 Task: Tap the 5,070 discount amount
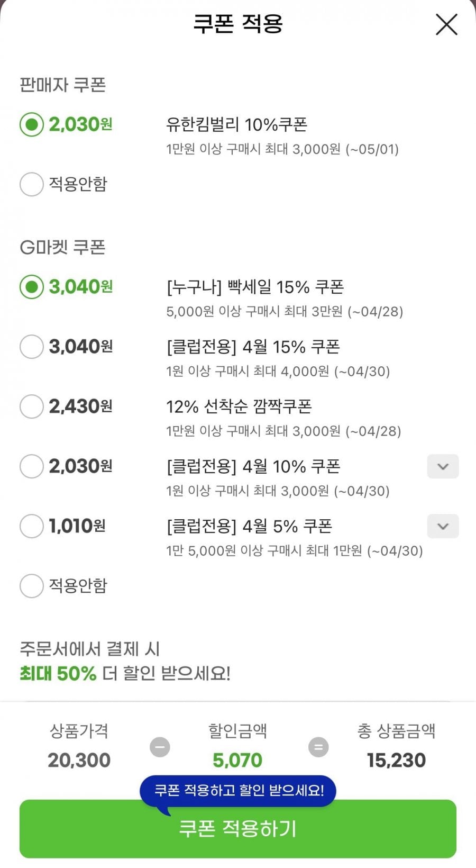pyautogui.click(x=237, y=761)
